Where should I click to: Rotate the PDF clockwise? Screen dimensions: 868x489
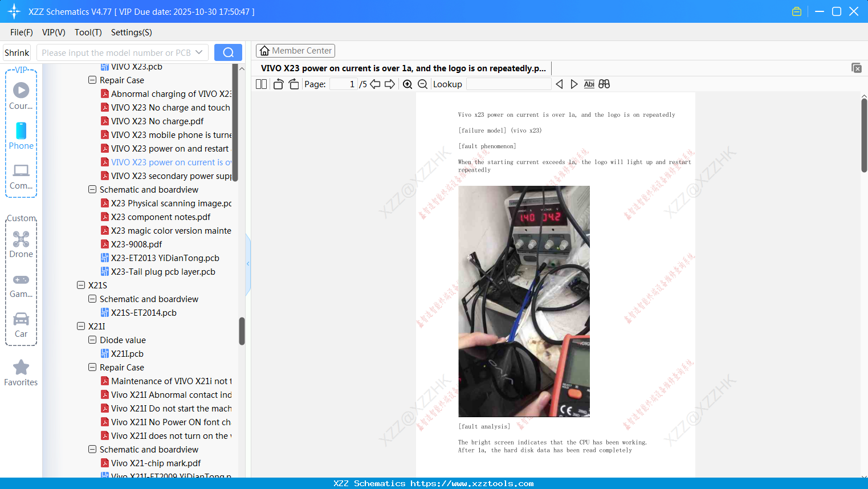(x=293, y=84)
